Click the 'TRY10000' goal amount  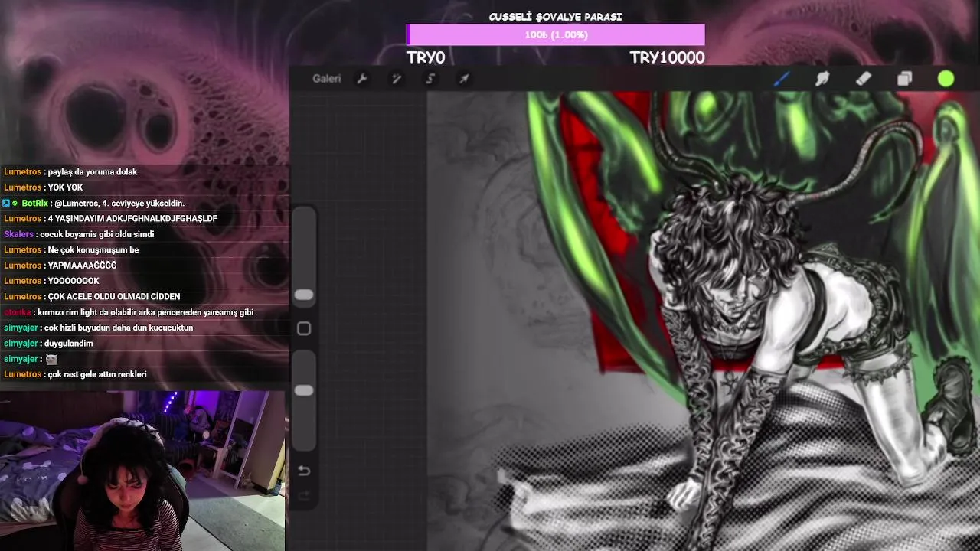pos(667,57)
